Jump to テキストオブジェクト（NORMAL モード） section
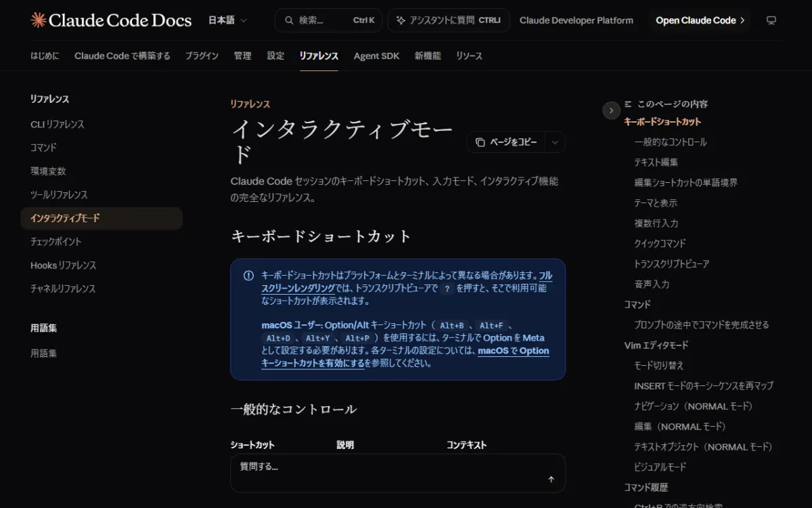This screenshot has width=812, height=508. [x=703, y=447]
